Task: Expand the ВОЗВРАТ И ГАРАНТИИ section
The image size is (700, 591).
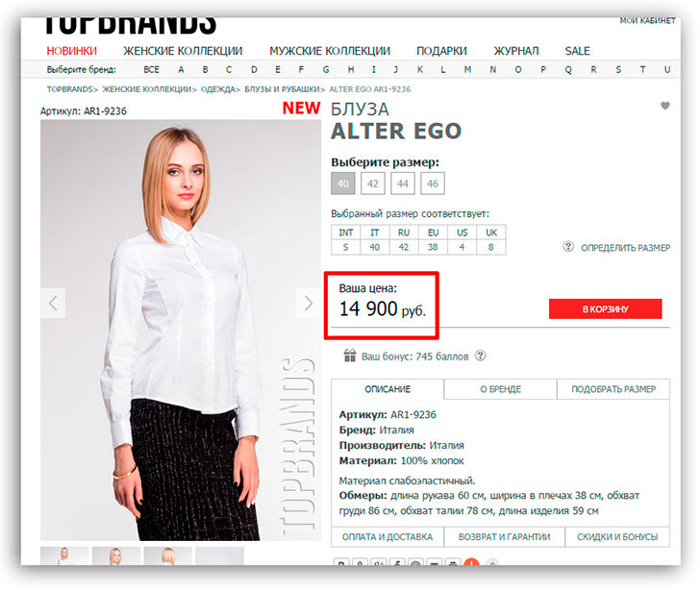Action: point(505,537)
